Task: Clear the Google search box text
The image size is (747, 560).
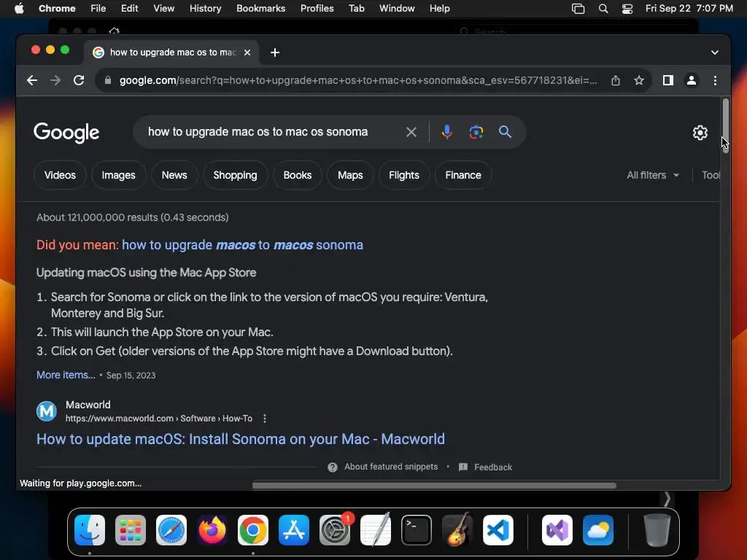Action: coord(411,132)
